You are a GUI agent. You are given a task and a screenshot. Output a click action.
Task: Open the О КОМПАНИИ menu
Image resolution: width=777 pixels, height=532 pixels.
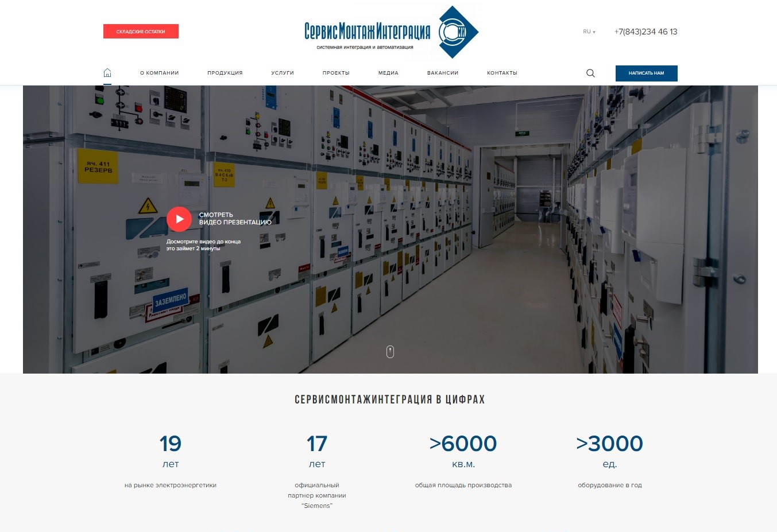coord(160,73)
